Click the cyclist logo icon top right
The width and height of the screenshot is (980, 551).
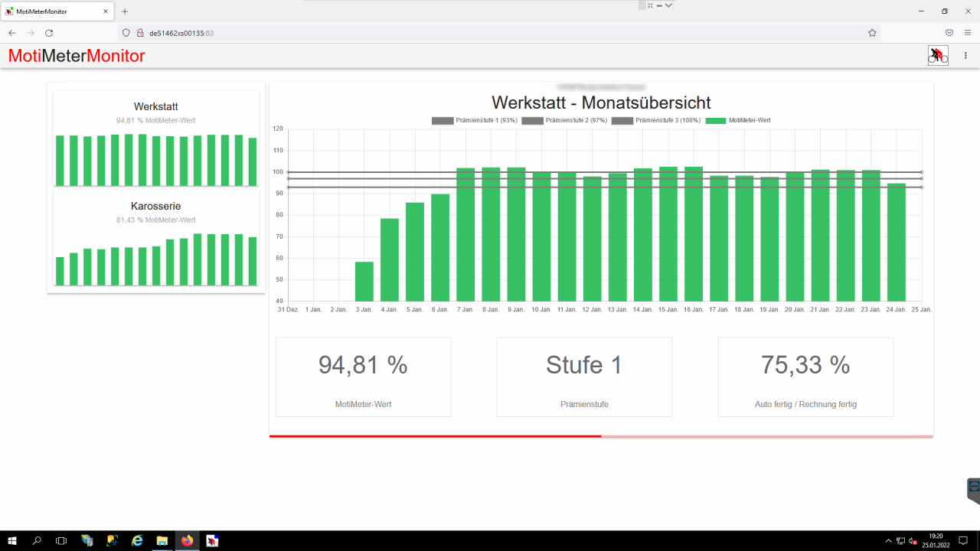click(937, 54)
